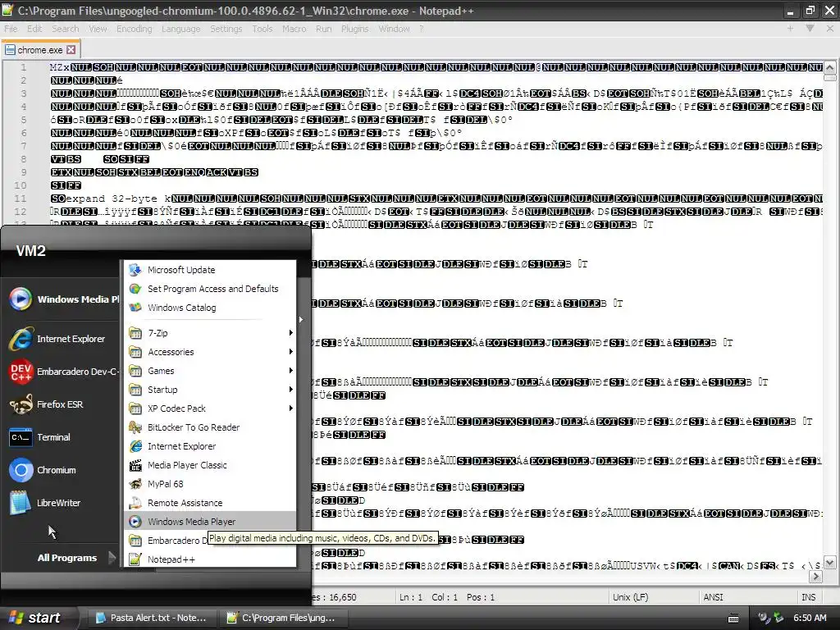Launch BitLocker To Go Reader

(209, 427)
